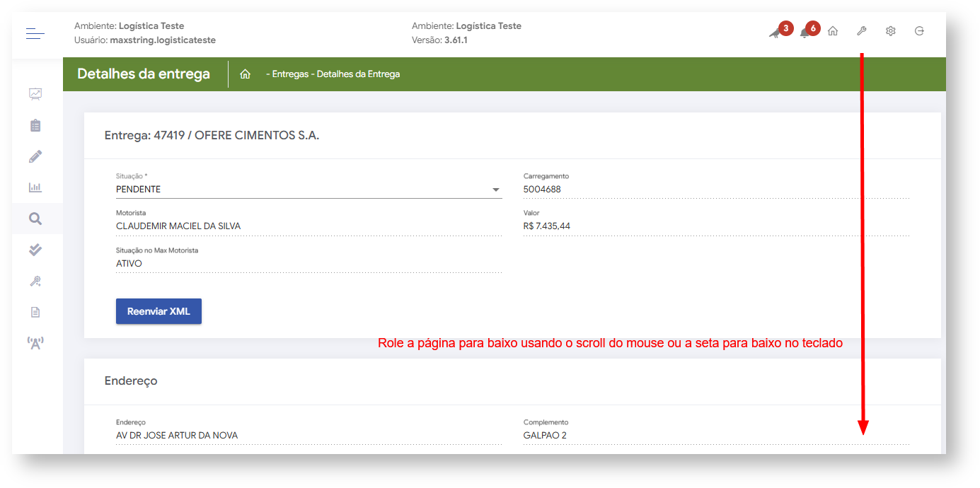The width and height of the screenshot is (980, 488).
Task: Click the Usuário maxstring.logisticateste text
Action: pos(145,40)
